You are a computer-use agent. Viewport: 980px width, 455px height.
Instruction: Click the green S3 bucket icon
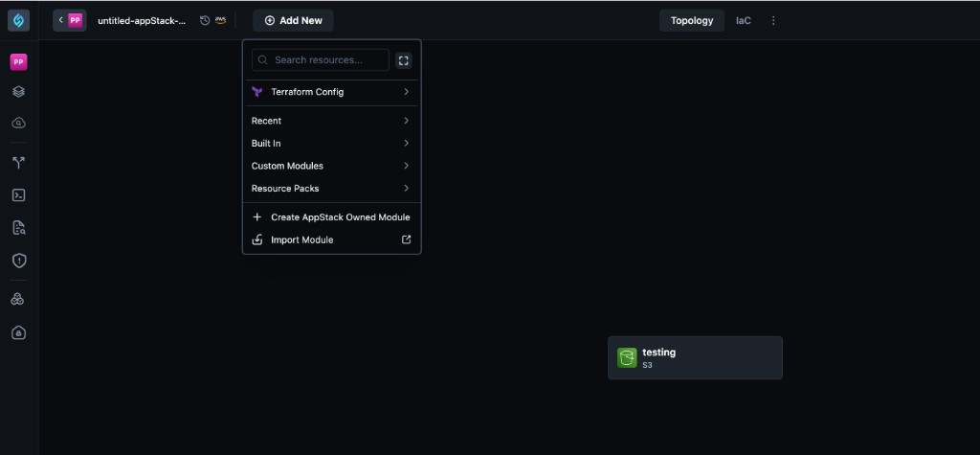[627, 358]
